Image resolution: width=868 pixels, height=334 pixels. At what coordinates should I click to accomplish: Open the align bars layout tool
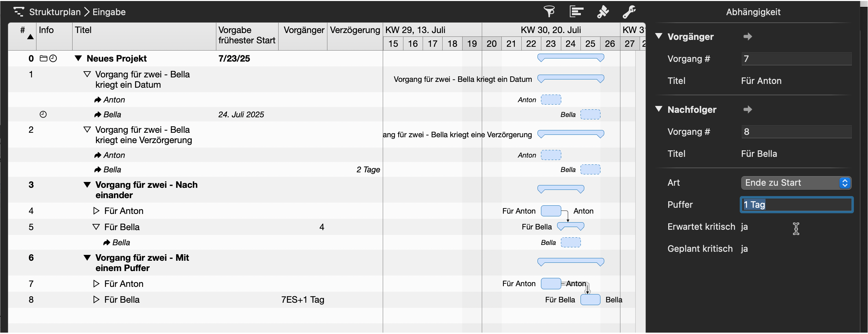[576, 12]
